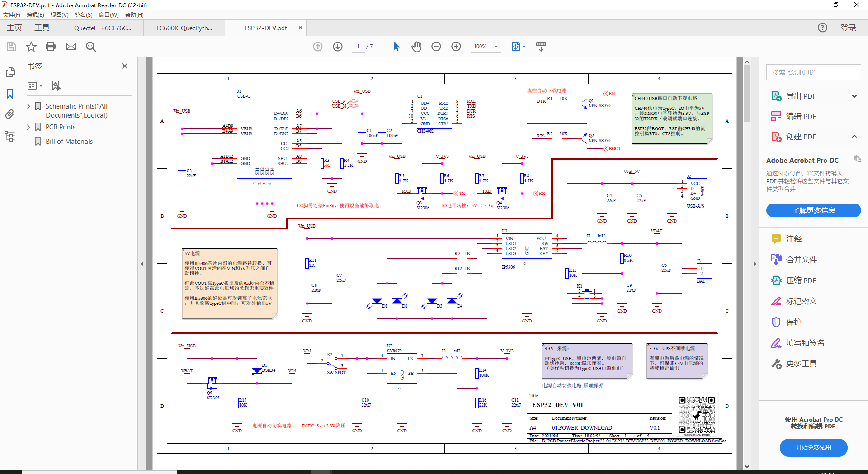Select the arrow Selection tool

(396, 46)
